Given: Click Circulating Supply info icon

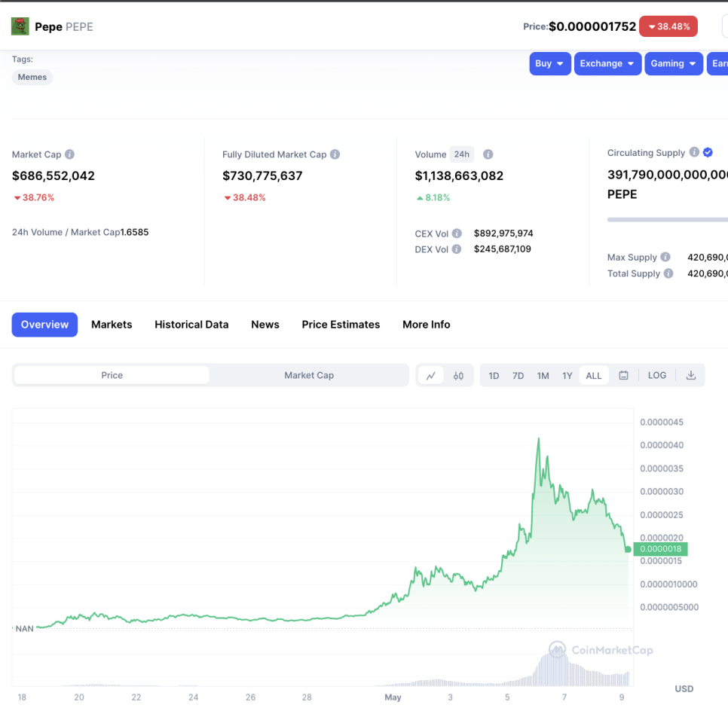Looking at the screenshot, I should tap(694, 152).
